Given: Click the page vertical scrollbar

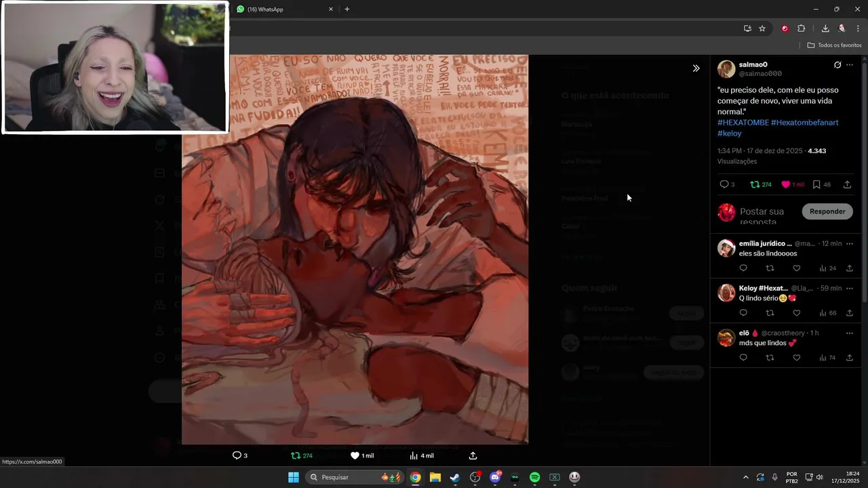Looking at the screenshot, I should click(864, 179).
